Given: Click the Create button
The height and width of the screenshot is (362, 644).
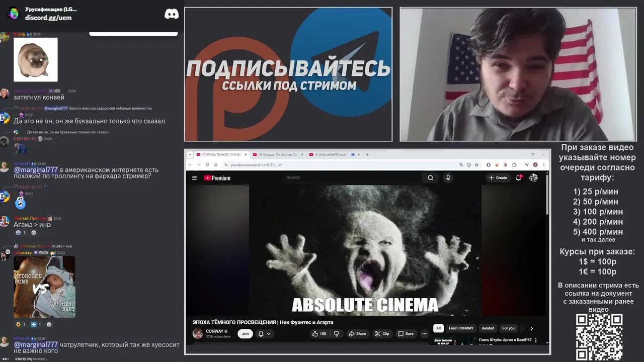Looking at the screenshot, I should click(498, 177).
